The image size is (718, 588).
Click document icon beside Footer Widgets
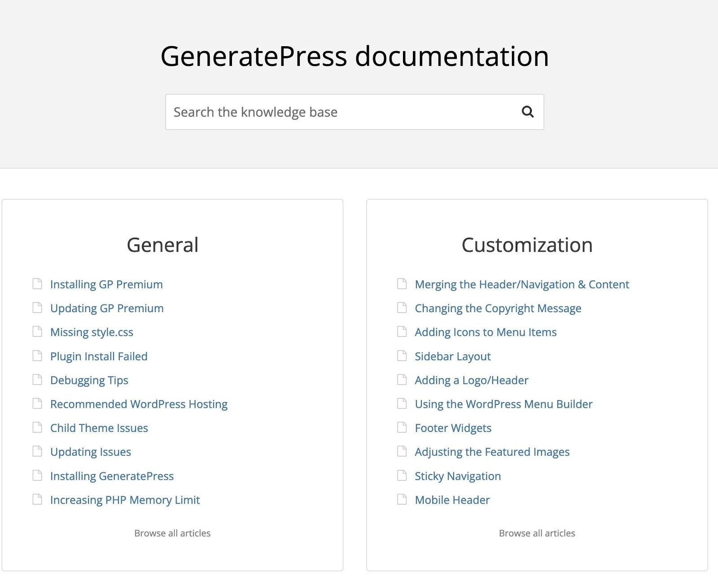[x=402, y=427]
